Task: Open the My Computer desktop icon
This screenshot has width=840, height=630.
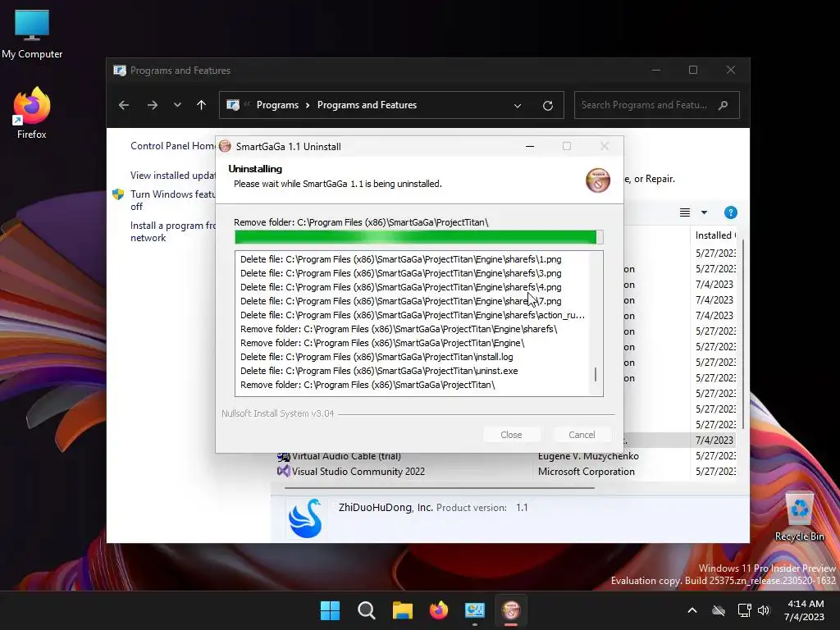Action: click(x=32, y=34)
